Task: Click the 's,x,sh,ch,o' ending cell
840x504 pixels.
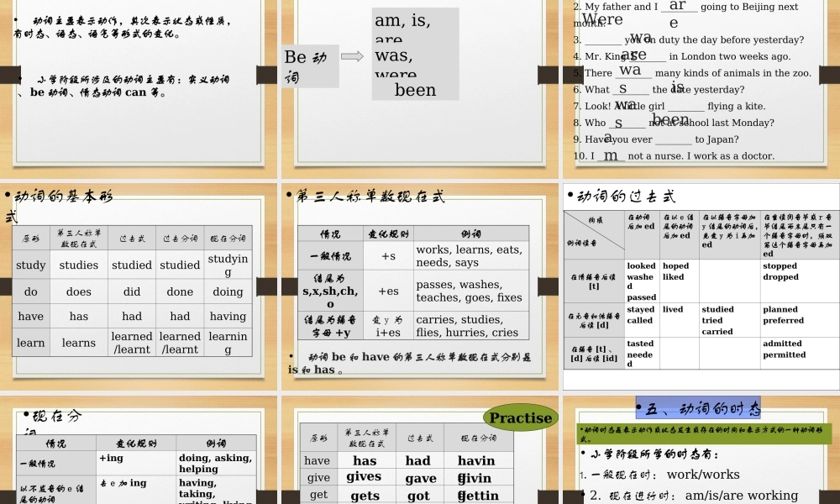Action: pyautogui.click(x=330, y=291)
